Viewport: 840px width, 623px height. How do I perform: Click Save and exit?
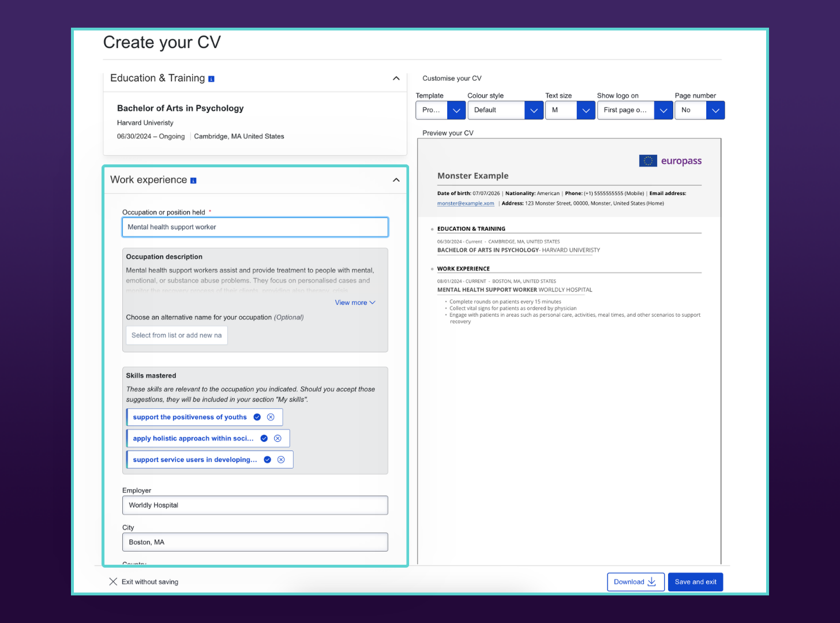pyautogui.click(x=696, y=582)
